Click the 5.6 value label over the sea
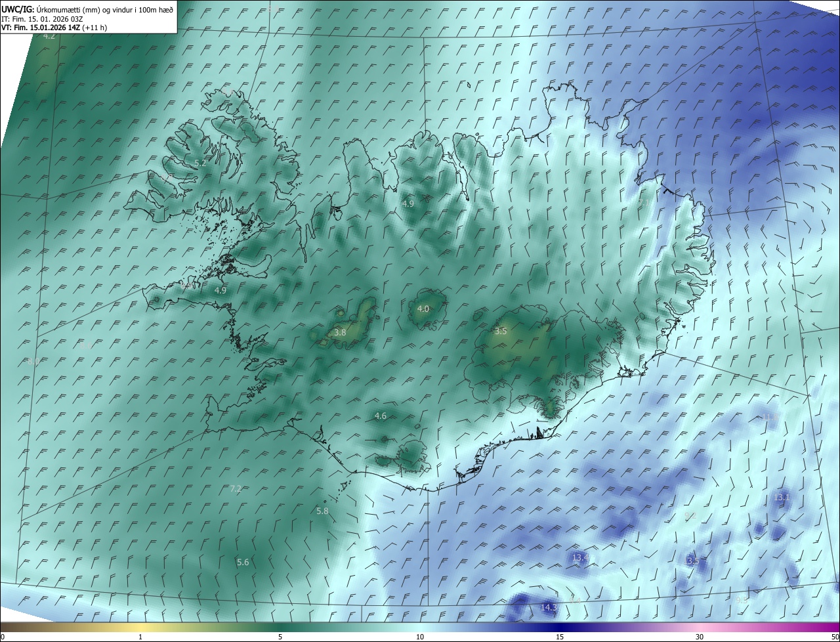Screen dimensions: 840x642 (x=243, y=563)
